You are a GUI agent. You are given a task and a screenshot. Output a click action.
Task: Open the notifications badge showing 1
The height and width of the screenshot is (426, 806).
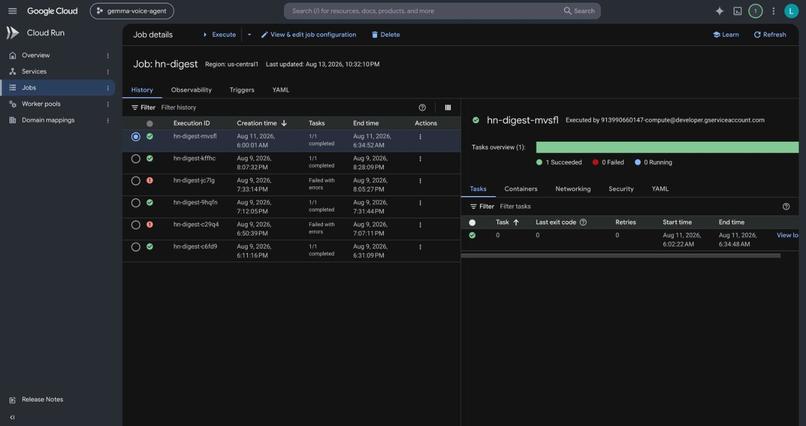(755, 11)
